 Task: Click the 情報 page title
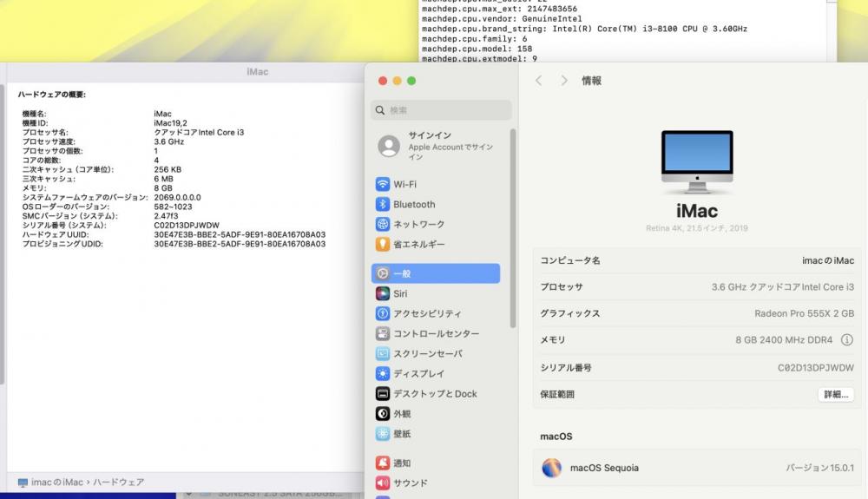pyautogui.click(x=591, y=81)
